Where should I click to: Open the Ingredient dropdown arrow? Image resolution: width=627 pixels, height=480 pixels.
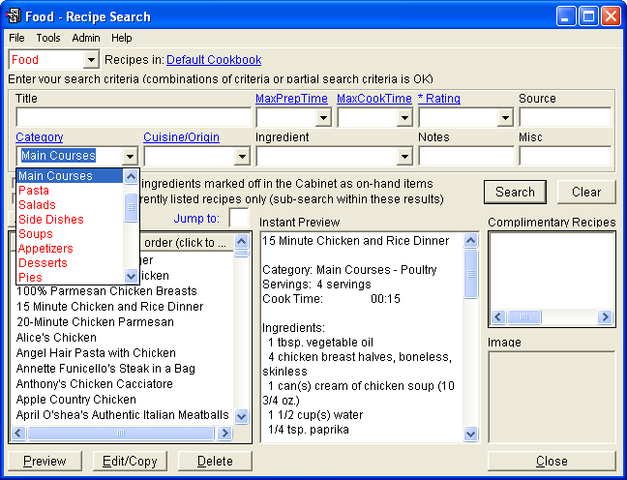point(404,156)
